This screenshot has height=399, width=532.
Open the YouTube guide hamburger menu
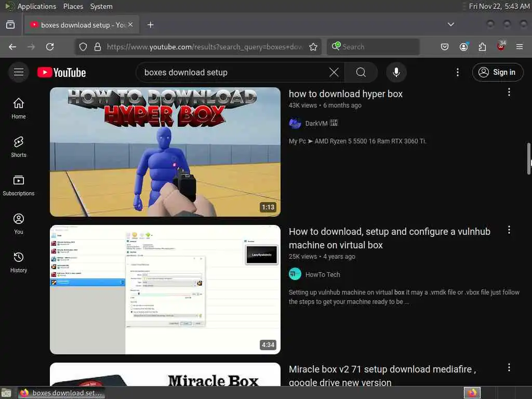[19, 72]
